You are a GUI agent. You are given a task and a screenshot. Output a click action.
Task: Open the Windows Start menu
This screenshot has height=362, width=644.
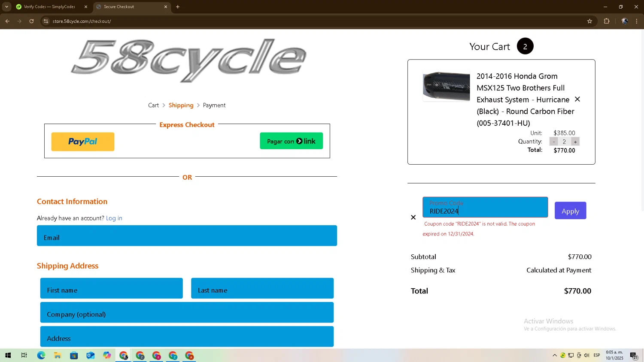pos(8,355)
